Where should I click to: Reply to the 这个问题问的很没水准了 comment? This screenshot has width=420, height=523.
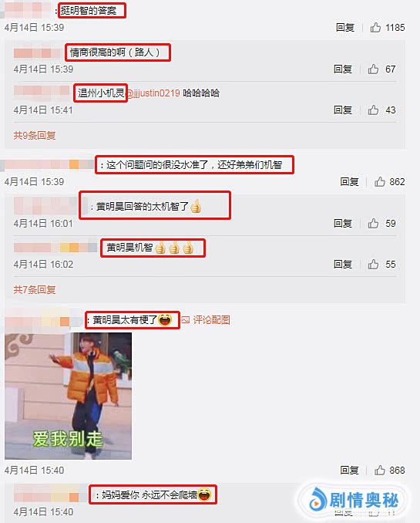[x=349, y=182]
